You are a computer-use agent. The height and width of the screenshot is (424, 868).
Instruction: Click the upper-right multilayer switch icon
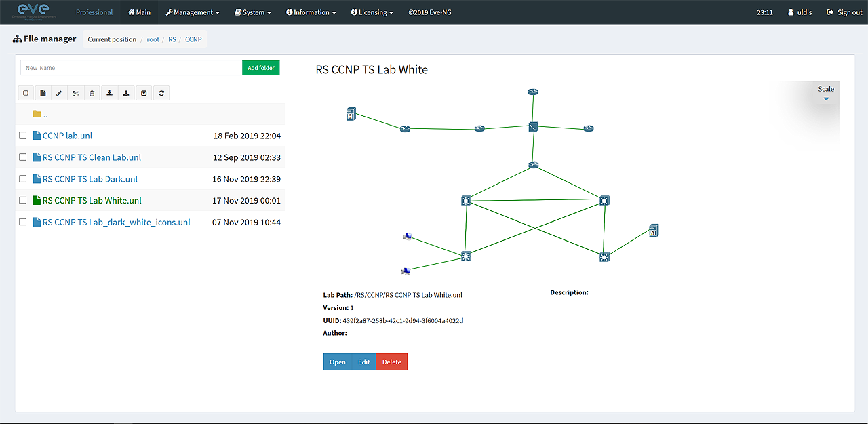604,200
